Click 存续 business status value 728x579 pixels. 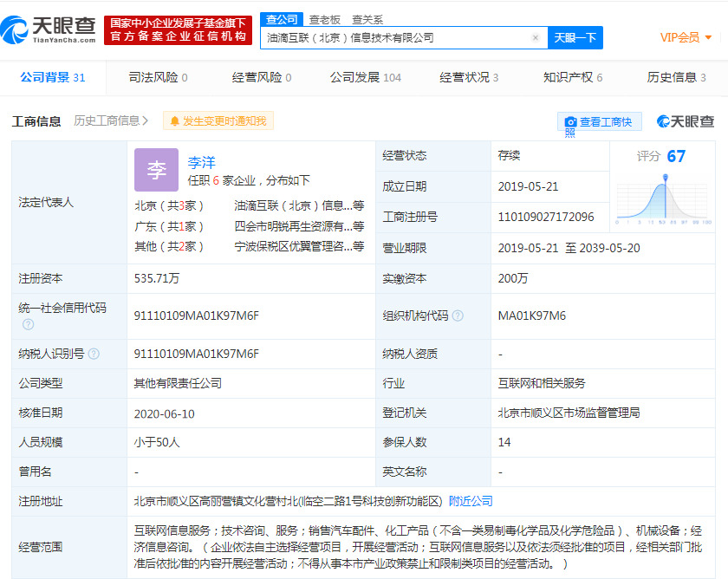pos(509,155)
